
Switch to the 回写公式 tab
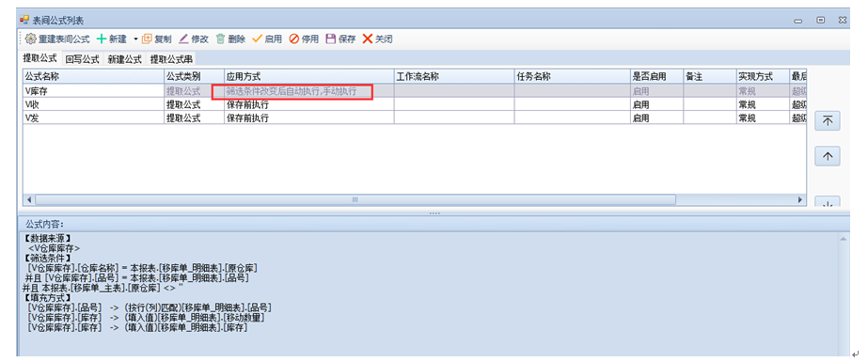coord(82,58)
